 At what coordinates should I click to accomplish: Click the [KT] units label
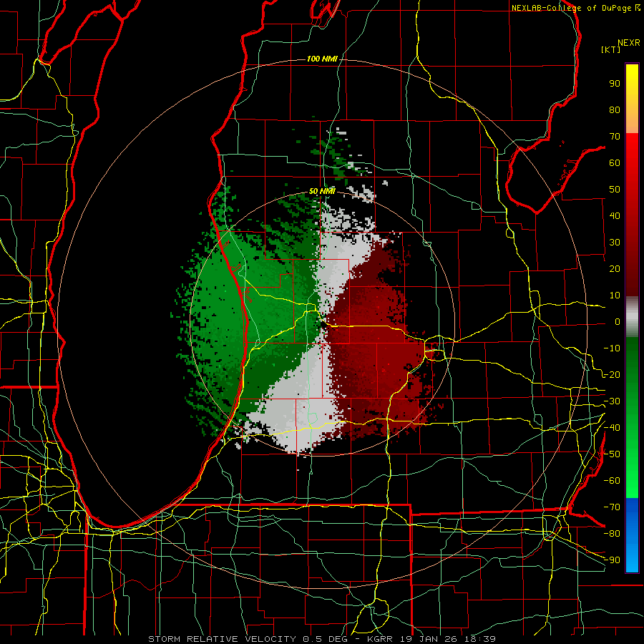pyautogui.click(x=611, y=49)
